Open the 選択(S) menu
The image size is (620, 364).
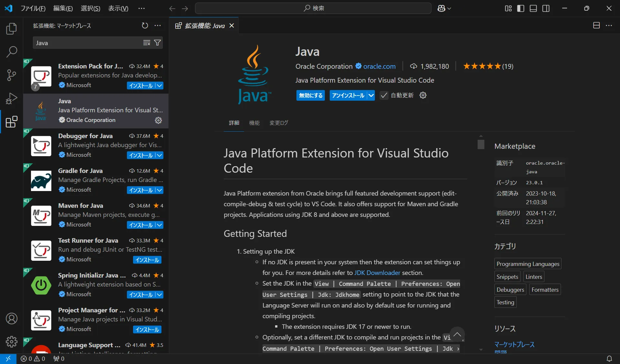(90, 8)
